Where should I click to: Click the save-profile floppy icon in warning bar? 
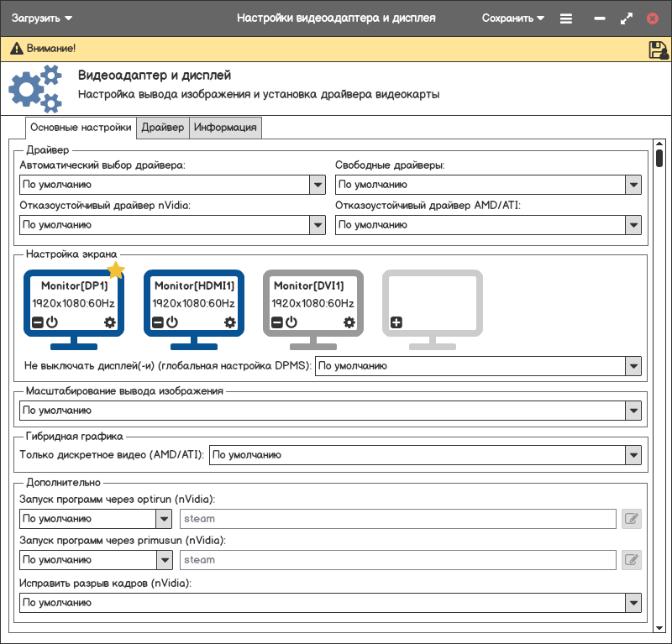(x=658, y=50)
